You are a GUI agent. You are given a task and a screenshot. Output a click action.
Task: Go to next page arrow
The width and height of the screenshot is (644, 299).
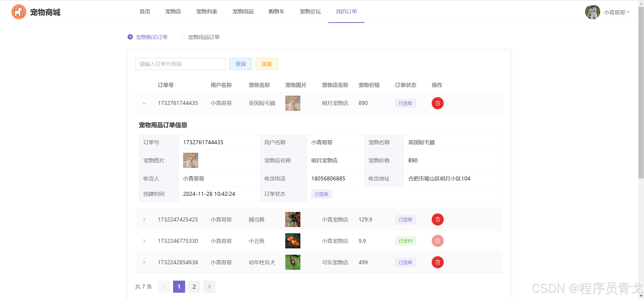coord(209,287)
